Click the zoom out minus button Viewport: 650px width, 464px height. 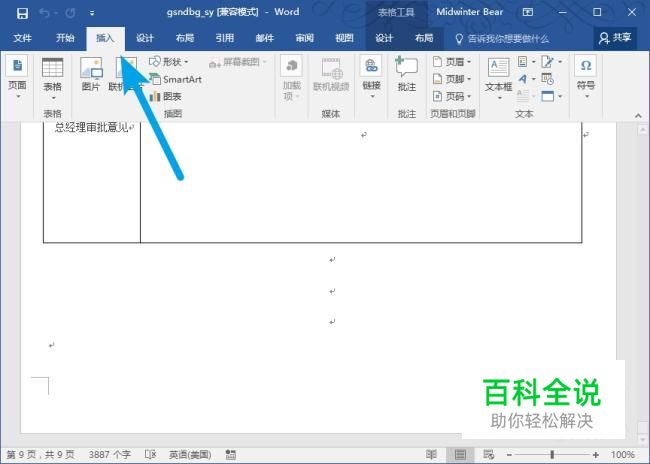pos(509,455)
